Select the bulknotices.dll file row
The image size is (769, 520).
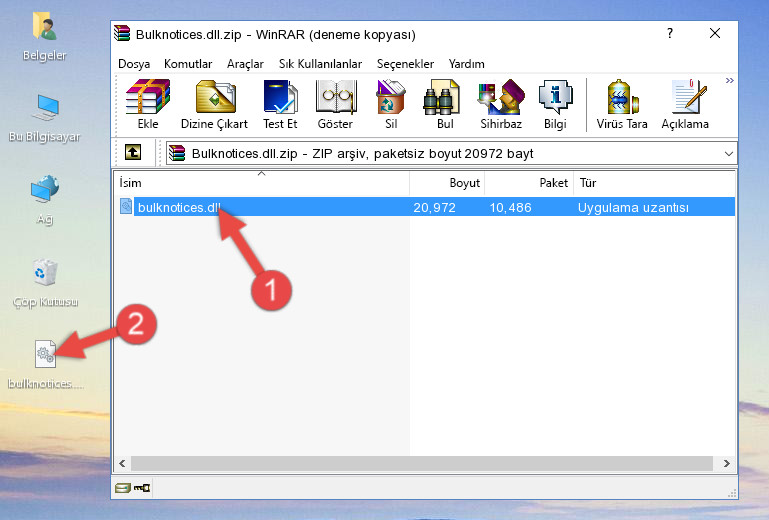tap(425, 207)
